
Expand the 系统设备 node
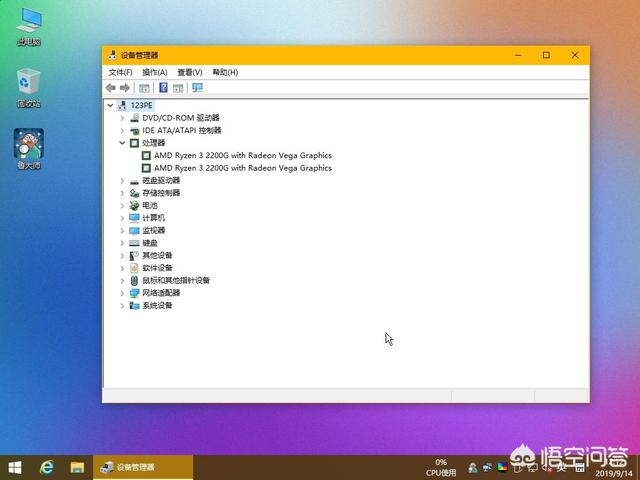pyautogui.click(x=122, y=305)
